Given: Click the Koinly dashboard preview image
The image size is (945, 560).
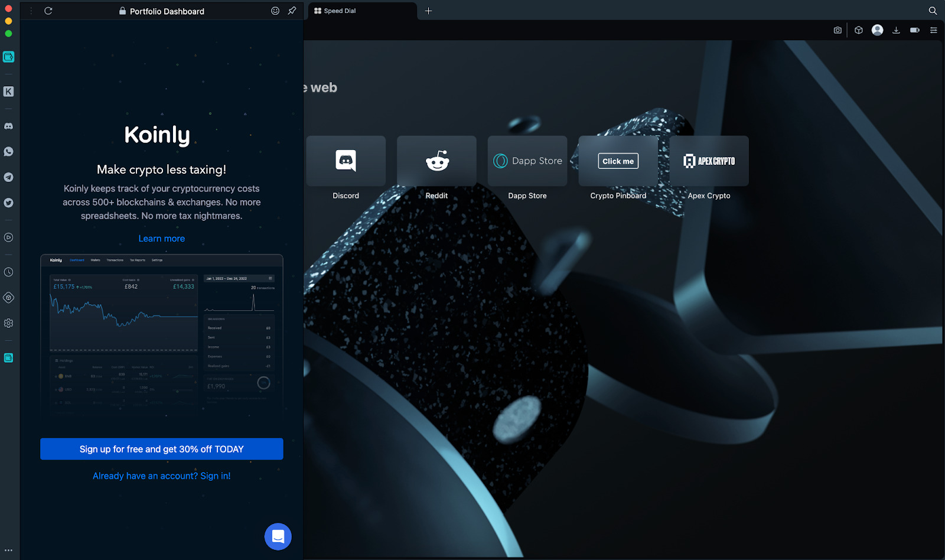Looking at the screenshot, I should tap(162, 334).
